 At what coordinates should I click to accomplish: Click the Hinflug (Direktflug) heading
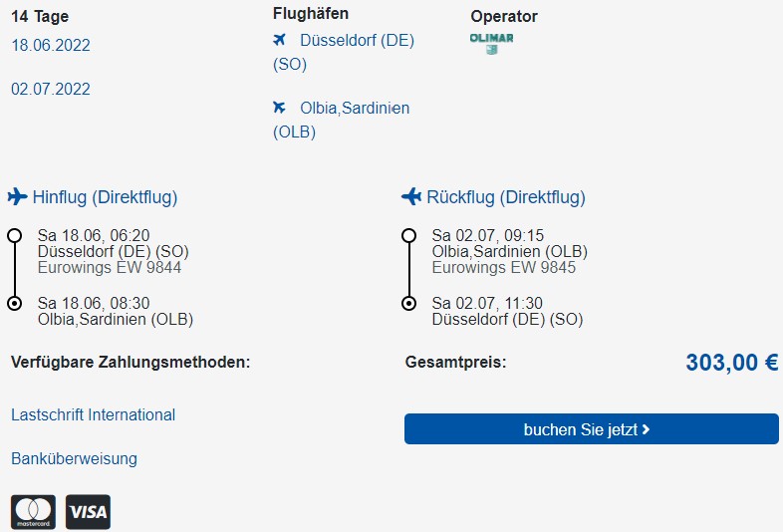(x=105, y=197)
